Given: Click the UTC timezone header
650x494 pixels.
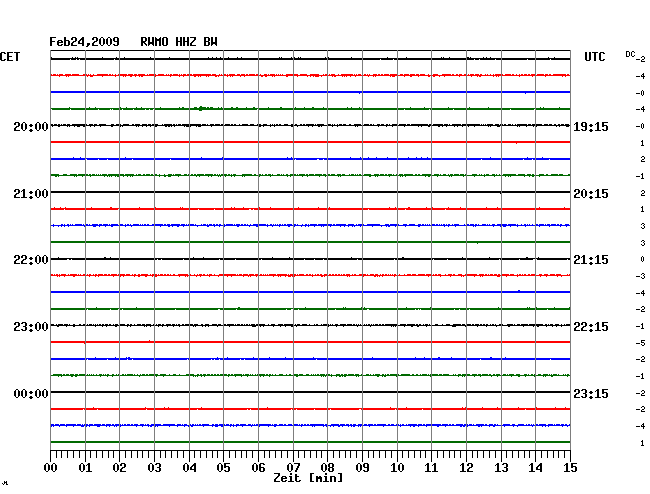Looking at the screenshot, I should [x=595, y=57].
